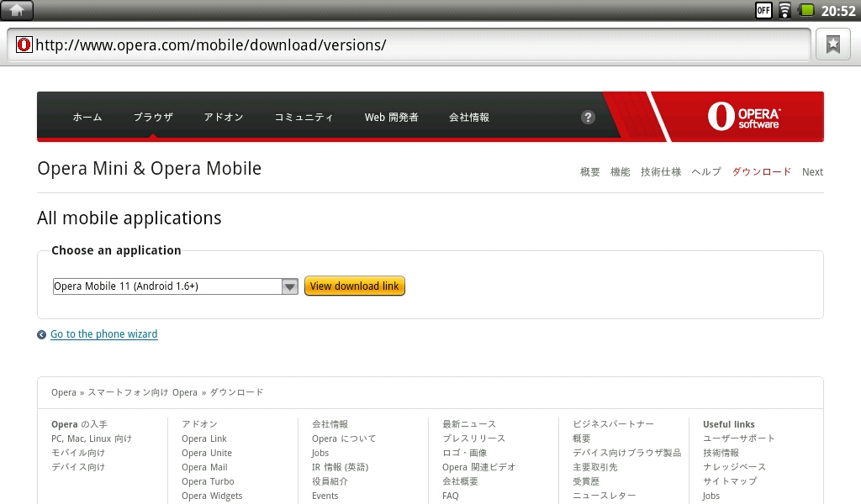Open ナレッジベース footer link
Viewport: 861px width, 504px height.
point(735,467)
